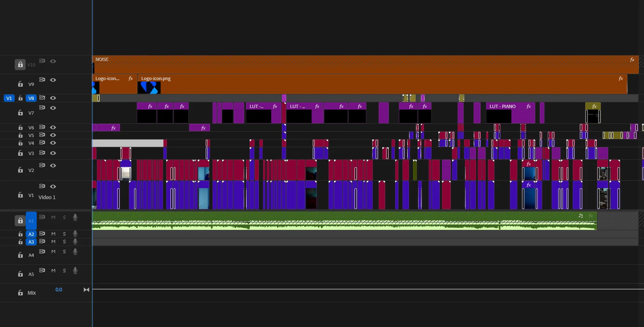The height and width of the screenshot is (327, 644).
Task: Click fx badge on LUT - PIANO clip
Action: (529, 106)
